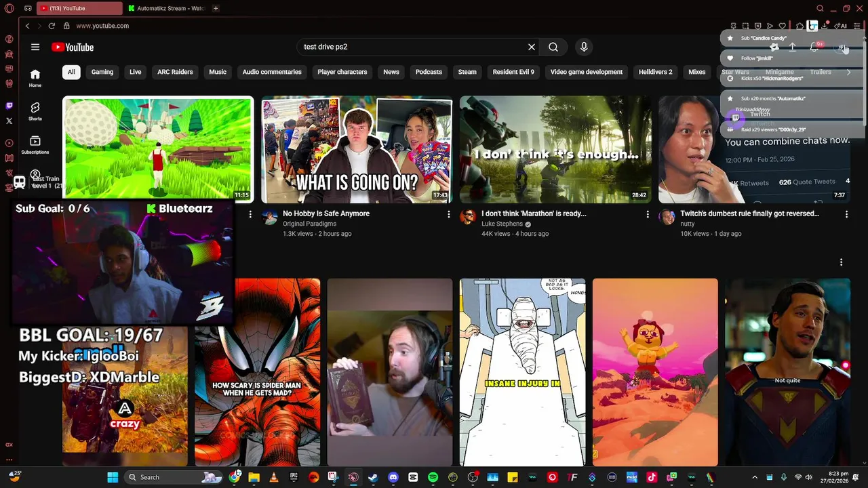Screen dimensions: 868x488
Task: Go to Luke Stephens channel
Action: pos(502,224)
